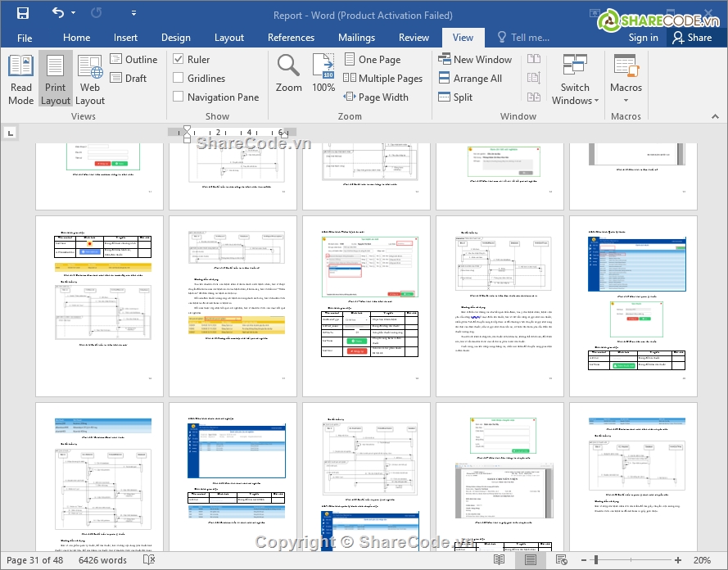Click the Tell me search box
Viewport: 728px width, 570px height.
tap(523, 38)
